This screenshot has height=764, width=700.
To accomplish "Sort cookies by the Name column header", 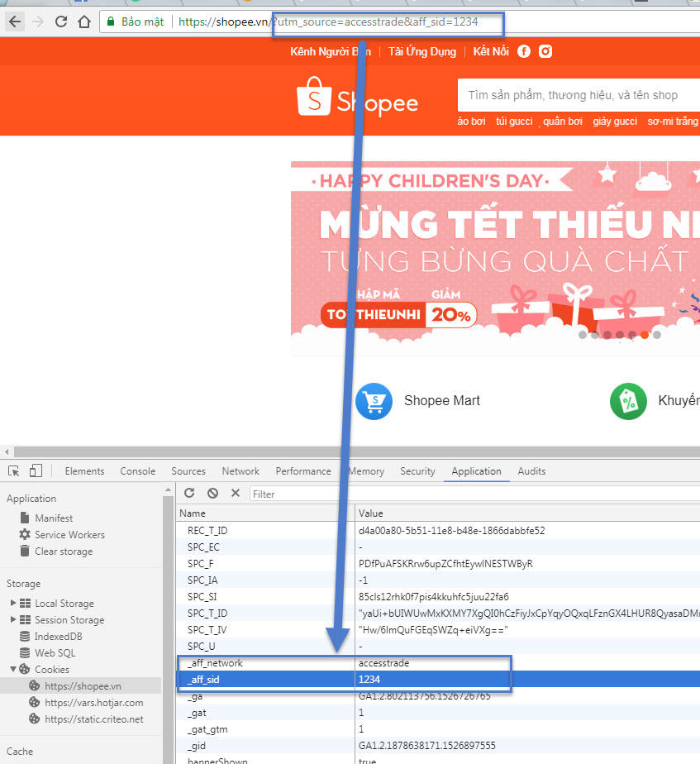I will 265,513.
